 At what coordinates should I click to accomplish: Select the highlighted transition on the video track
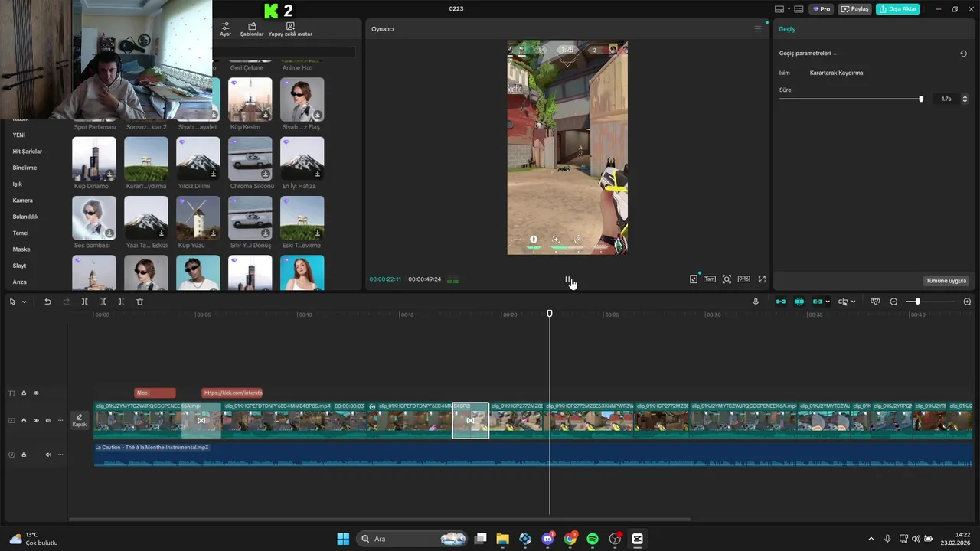point(470,420)
